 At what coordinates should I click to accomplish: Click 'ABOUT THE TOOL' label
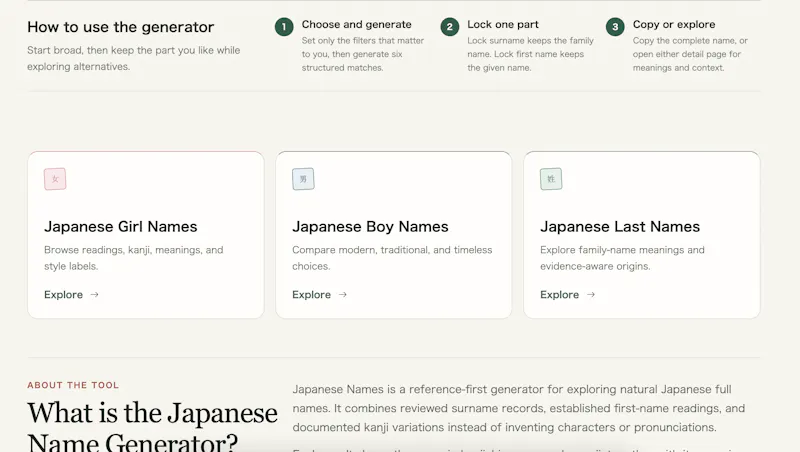tap(73, 385)
